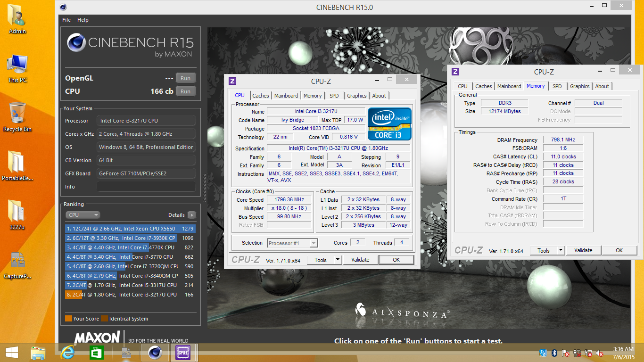The image size is (644, 362).
Task: Expand the Tools dropdown arrow in the CPU window
Action: 338,260
